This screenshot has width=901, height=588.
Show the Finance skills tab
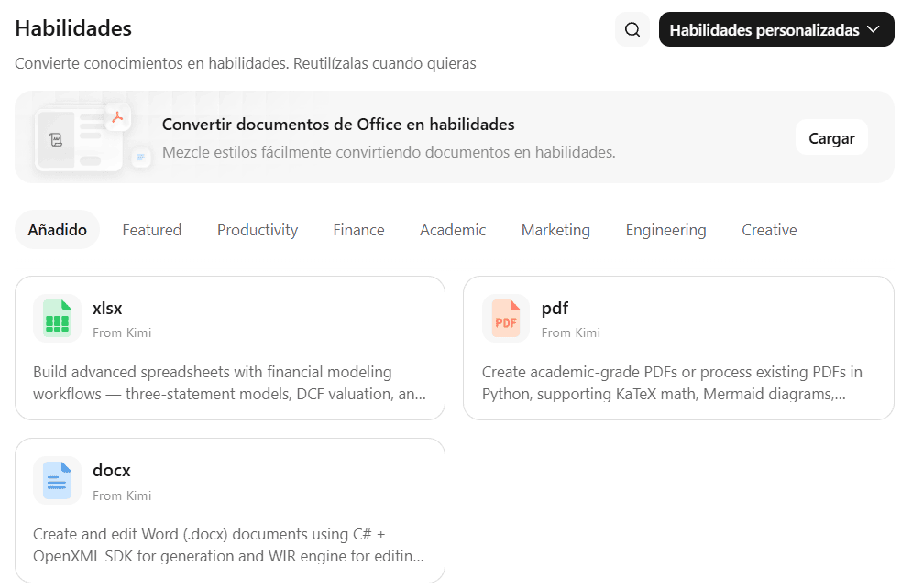pyautogui.click(x=358, y=230)
